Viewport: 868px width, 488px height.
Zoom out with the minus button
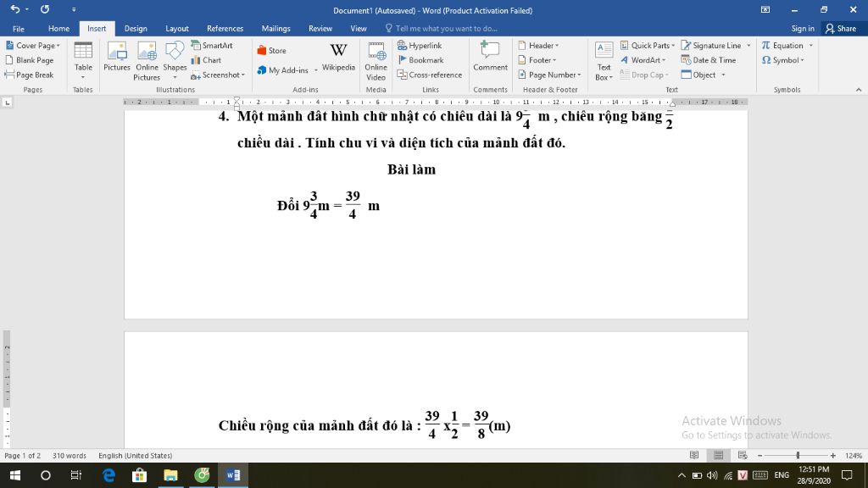tap(760, 455)
